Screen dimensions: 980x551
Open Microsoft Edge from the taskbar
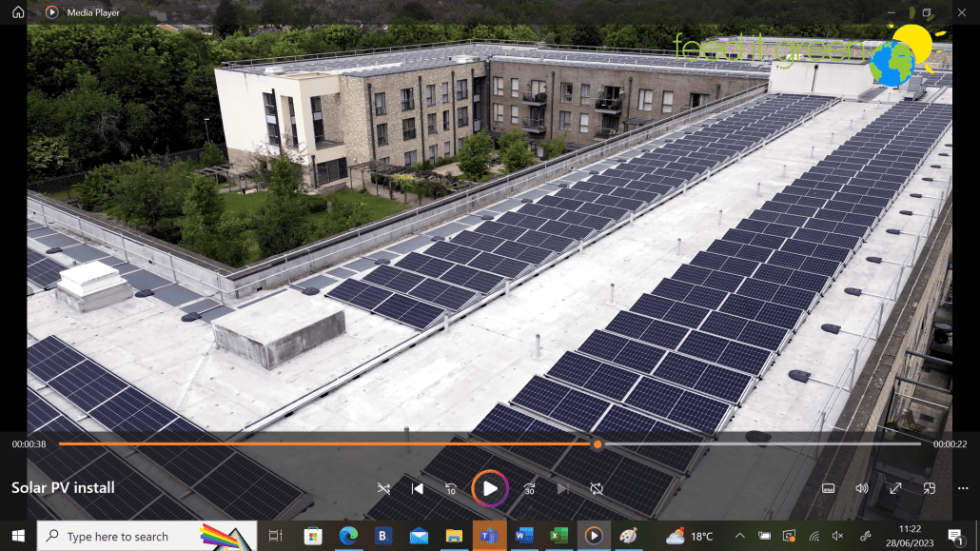[x=349, y=537]
